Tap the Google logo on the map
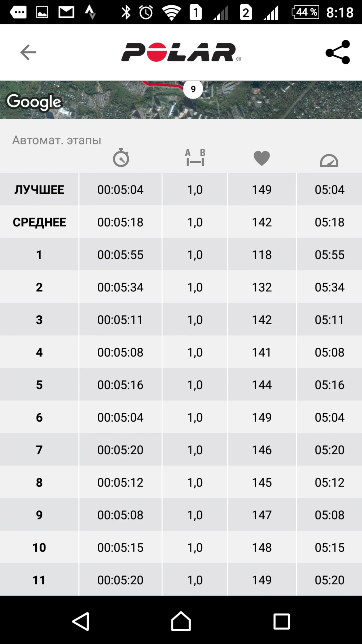The height and width of the screenshot is (644, 362). (34, 102)
